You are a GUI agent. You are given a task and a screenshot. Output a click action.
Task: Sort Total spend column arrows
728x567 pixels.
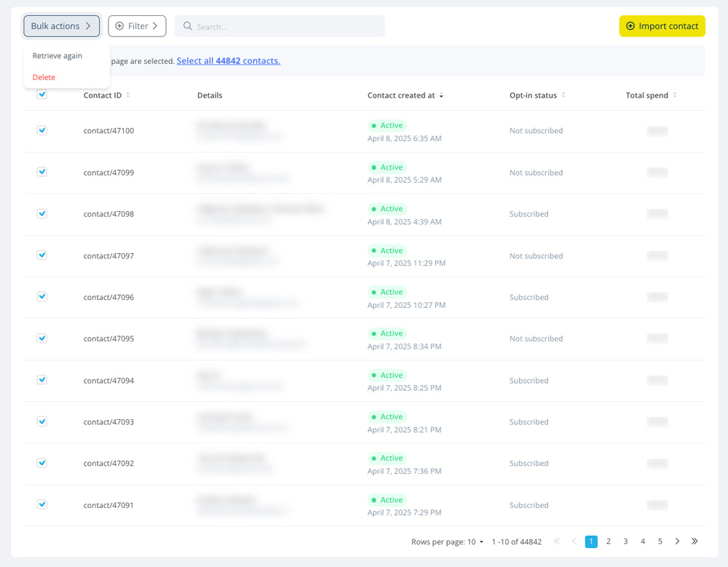pos(675,95)
